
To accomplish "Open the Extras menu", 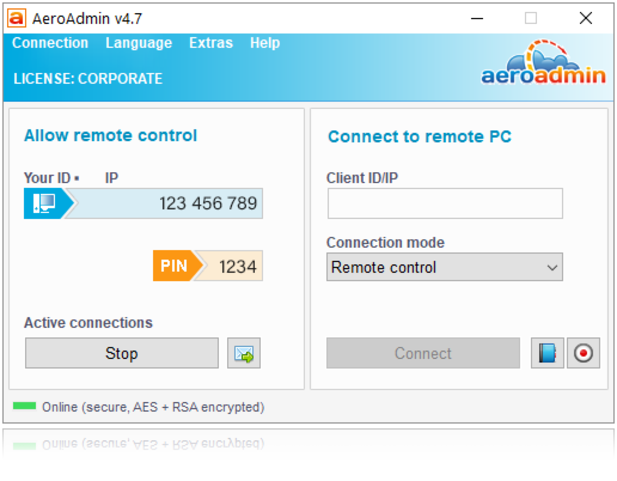I will [x=211, y=43].
